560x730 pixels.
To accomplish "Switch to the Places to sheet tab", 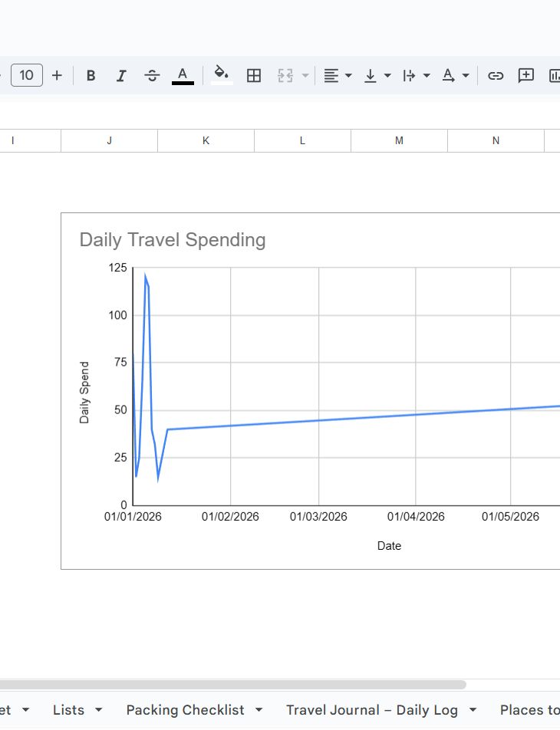I will click(x=530, y=710).
